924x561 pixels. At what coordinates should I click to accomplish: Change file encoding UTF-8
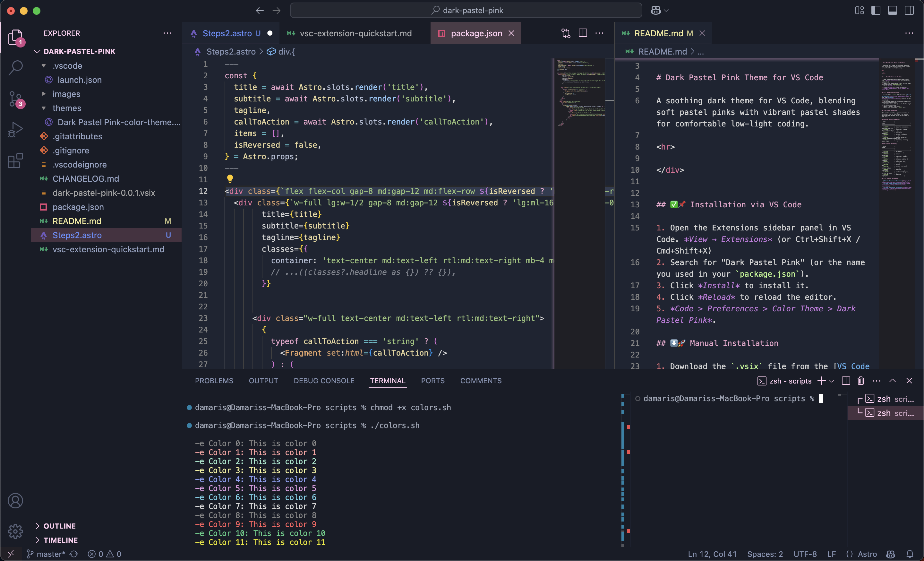click(x=805, y=554)
